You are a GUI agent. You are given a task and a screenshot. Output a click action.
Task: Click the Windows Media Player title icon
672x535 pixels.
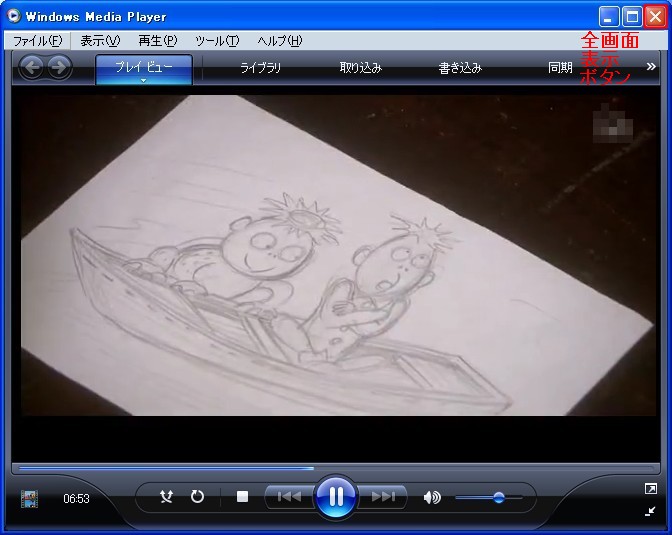tap(14, 16)
